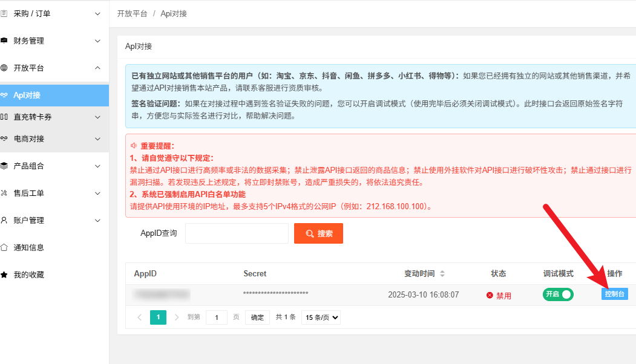Click the Secret column header
The image size is (636, 364).
pyautogui.click(x=255, y=274)
